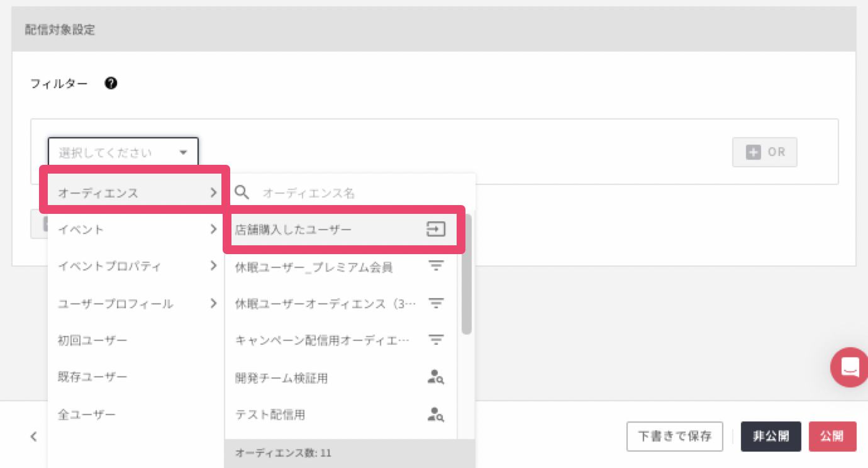Click the 下書きで保存 button

click(x=675, y=436)
